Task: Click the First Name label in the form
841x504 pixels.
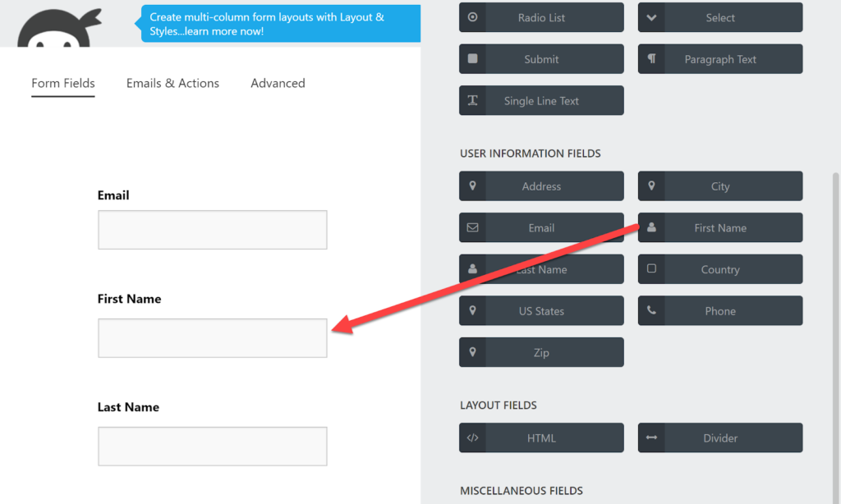Action: pyautogui.click(x=129, y=299)
